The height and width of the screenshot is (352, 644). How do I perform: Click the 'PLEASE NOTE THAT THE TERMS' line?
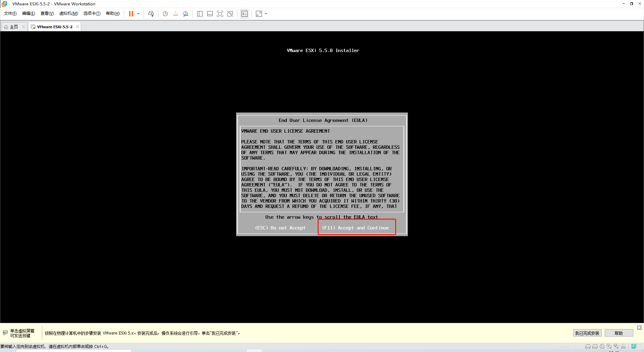coord(310,142)
